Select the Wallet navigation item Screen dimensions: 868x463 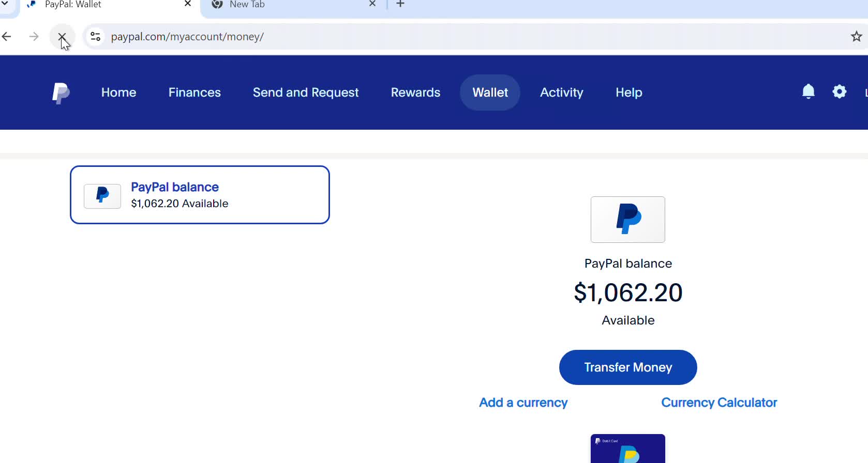coord(490,92)
